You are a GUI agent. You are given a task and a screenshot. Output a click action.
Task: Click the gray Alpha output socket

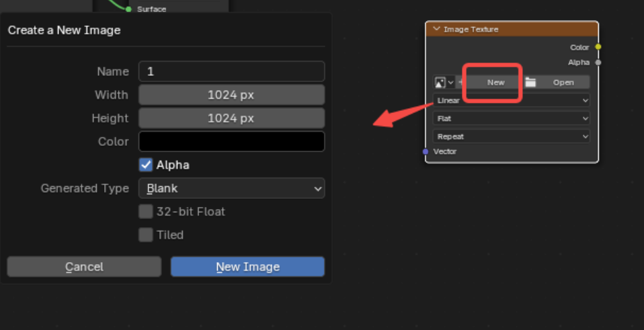598,63
